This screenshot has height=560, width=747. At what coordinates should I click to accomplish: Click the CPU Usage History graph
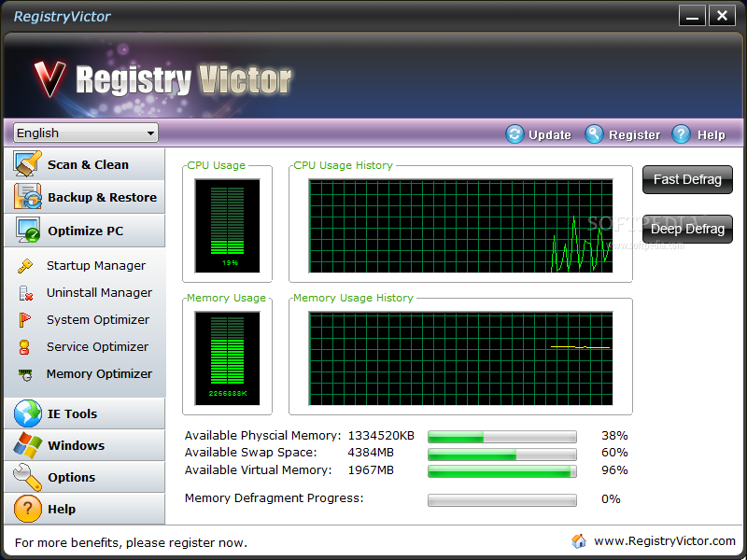(460, 227)
